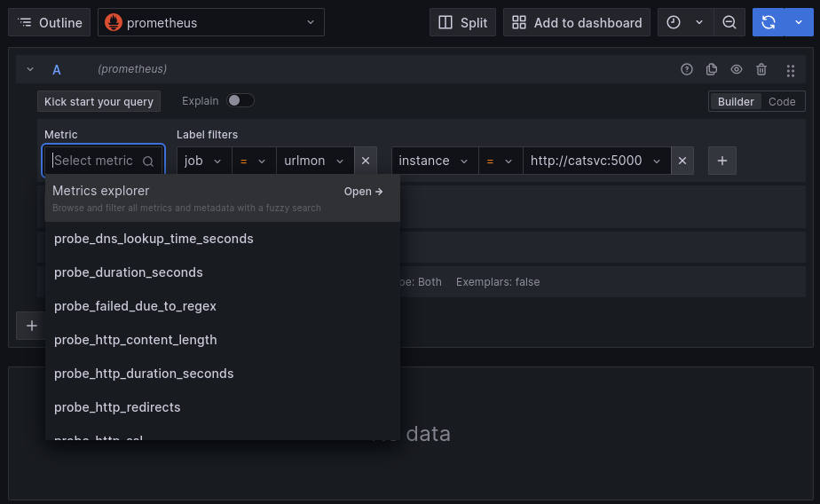Zoom out the time range
The width and height of the screenshot is (820, 504).
tap(729, 22)
